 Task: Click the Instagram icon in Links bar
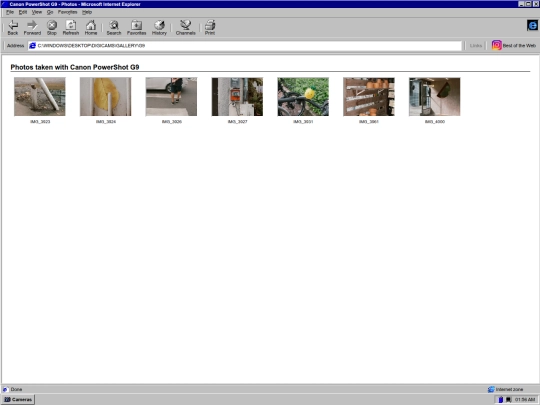(x=496, y=45)
